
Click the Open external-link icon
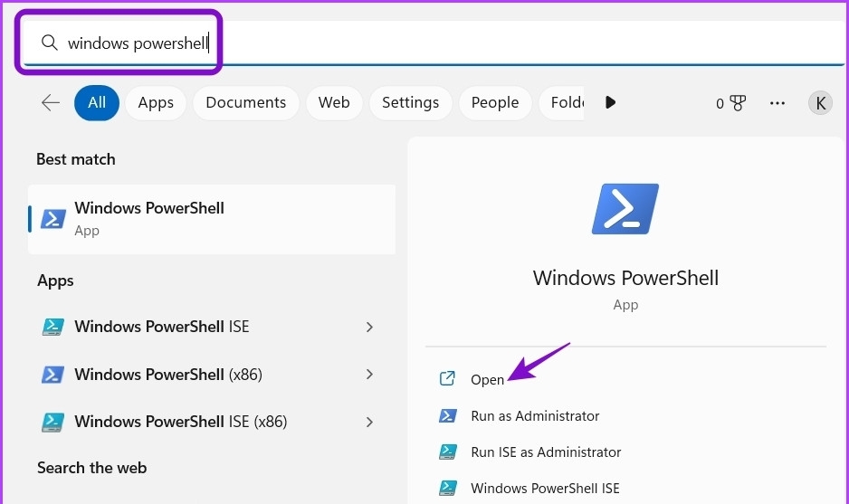pyautogui.click(x=447, y=378)
